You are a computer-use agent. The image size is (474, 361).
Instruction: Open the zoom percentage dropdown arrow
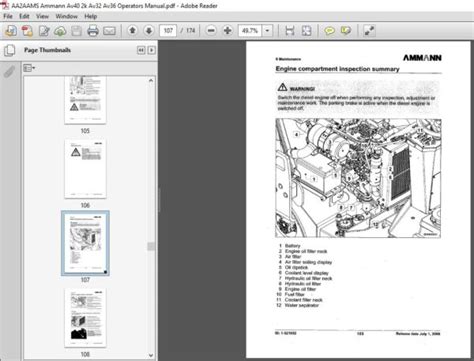click(267, 31)
